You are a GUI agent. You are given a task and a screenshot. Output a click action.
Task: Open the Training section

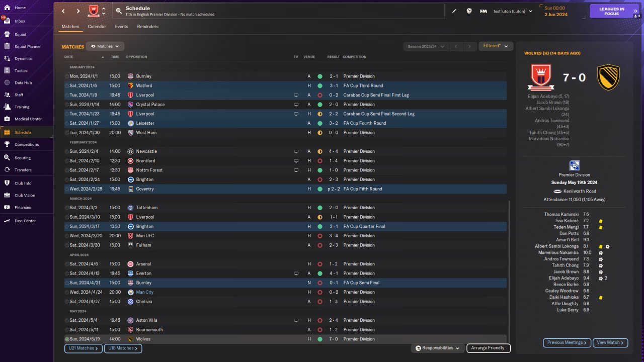pyautogui.click(x=27, y=107)
